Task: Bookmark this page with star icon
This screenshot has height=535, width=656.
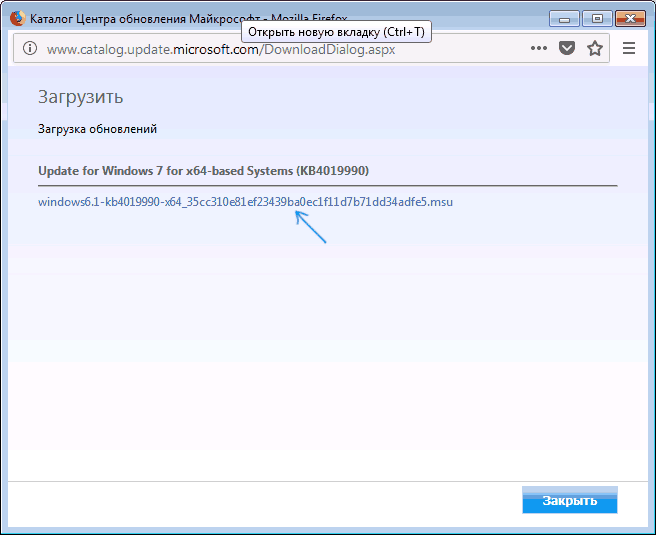Action: [x=595, y=49]
